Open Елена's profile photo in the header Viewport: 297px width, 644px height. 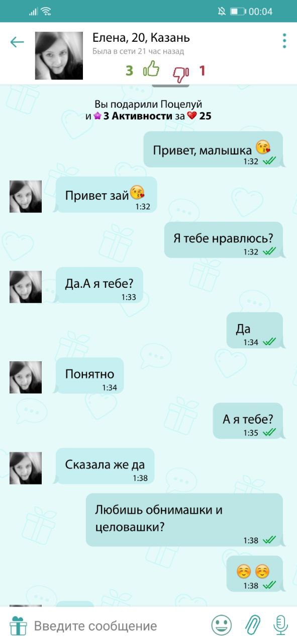(x=59, y=56)
